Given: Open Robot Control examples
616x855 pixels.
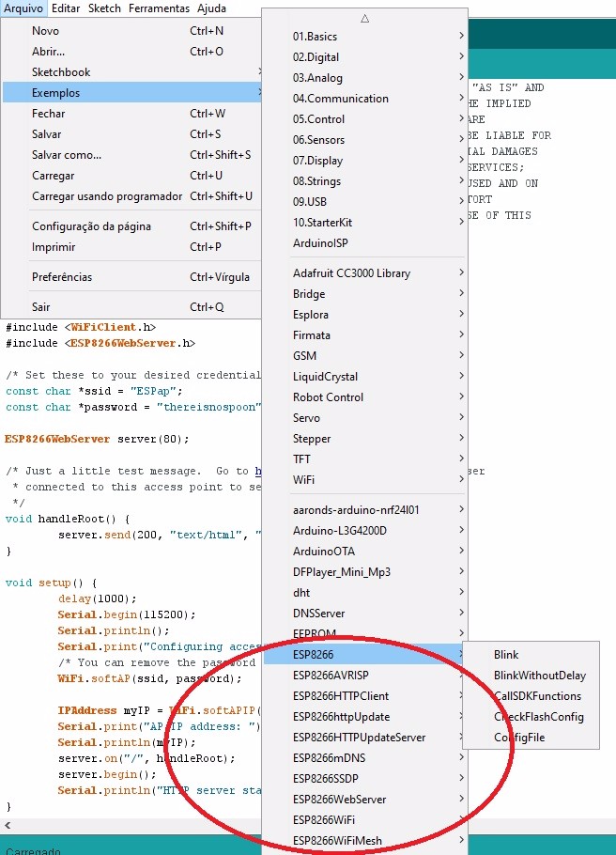Looking at the screenshot, I should (364, 397).
